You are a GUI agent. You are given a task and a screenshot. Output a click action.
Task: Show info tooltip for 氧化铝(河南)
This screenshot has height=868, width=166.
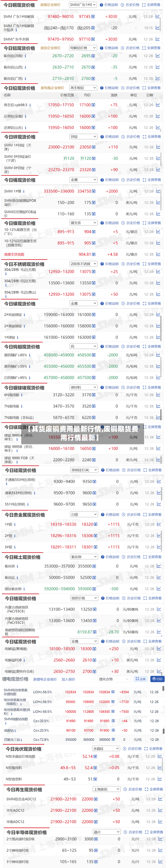(25, 56)
